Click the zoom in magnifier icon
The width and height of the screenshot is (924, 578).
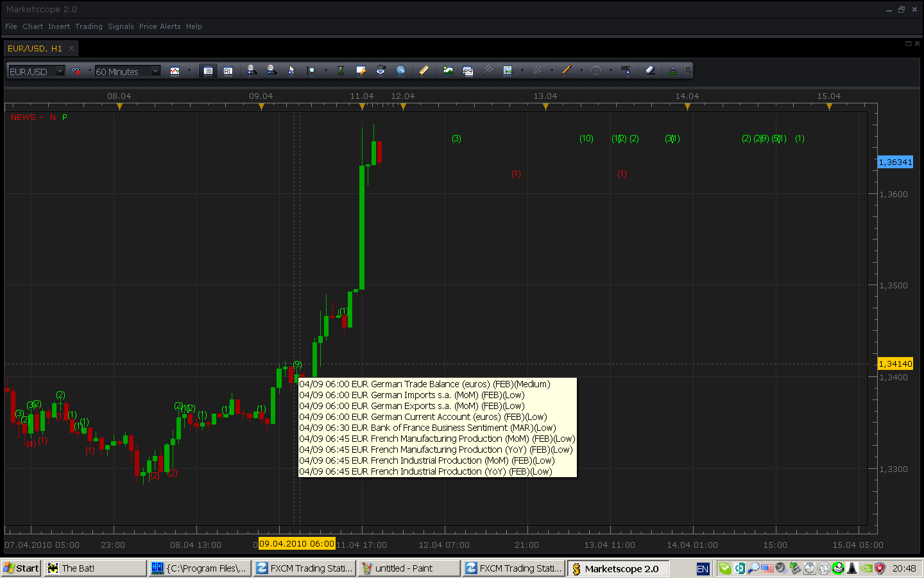(252, 70)
